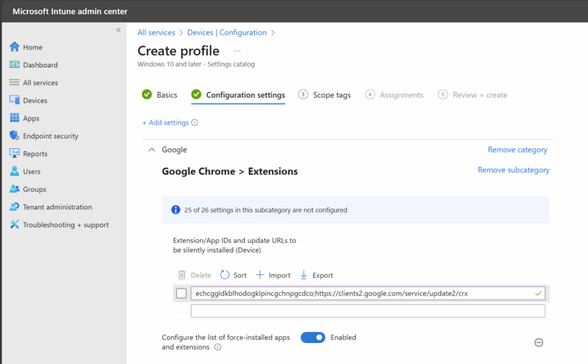Select the Reports icon in sidebar

point(14,153)
